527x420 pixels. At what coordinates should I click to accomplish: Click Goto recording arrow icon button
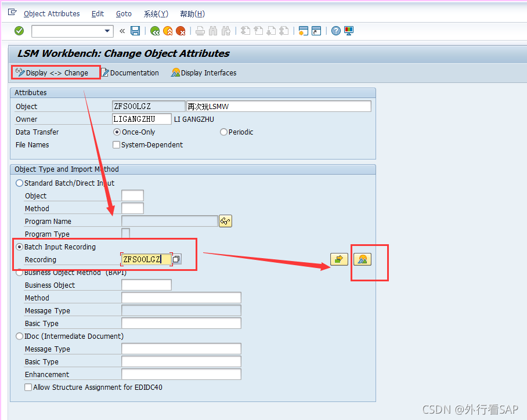click(339, 259)
